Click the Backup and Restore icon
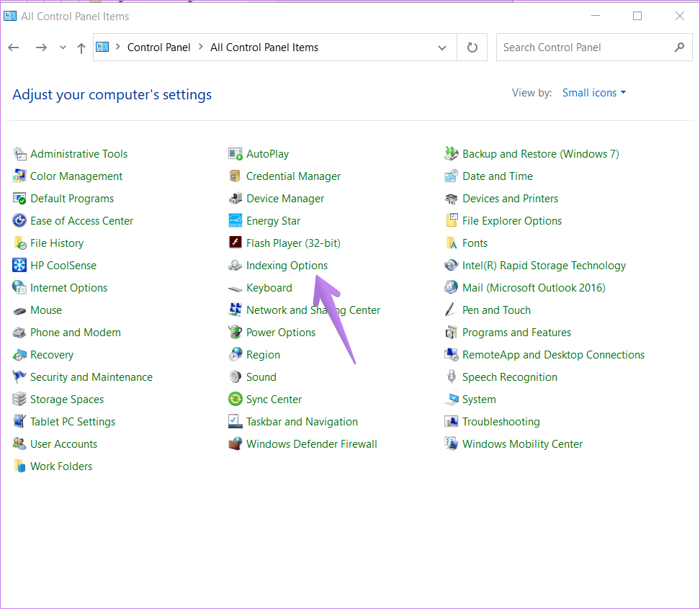 coord(452,154)
